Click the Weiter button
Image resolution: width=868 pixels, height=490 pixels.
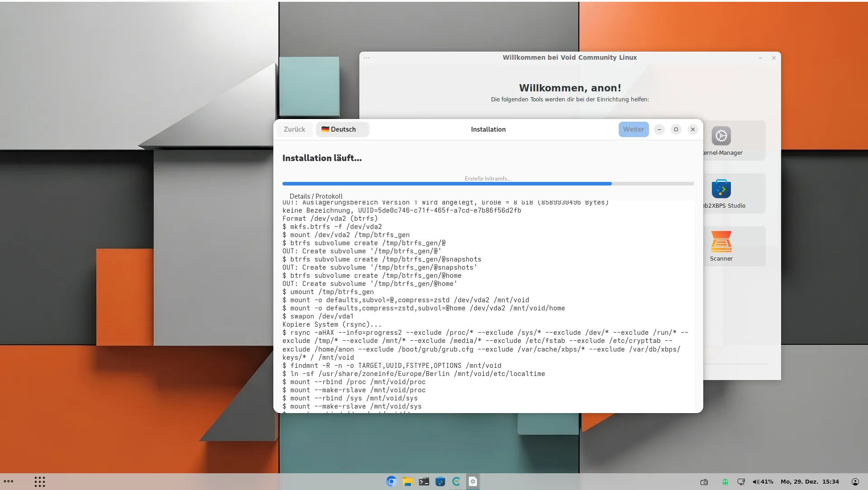click(x=633, y=129)
